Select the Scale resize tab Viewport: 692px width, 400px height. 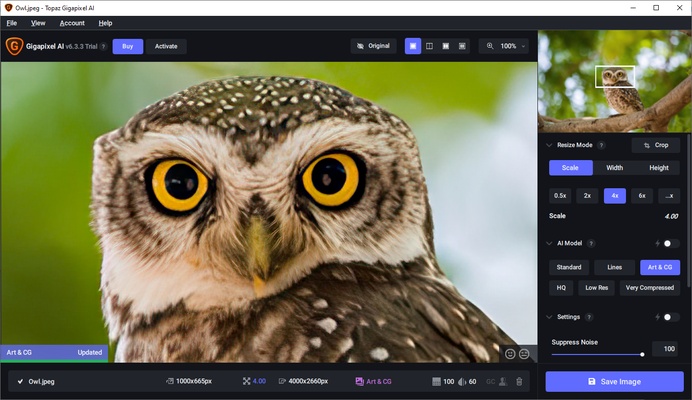click(x=570, y=168)
